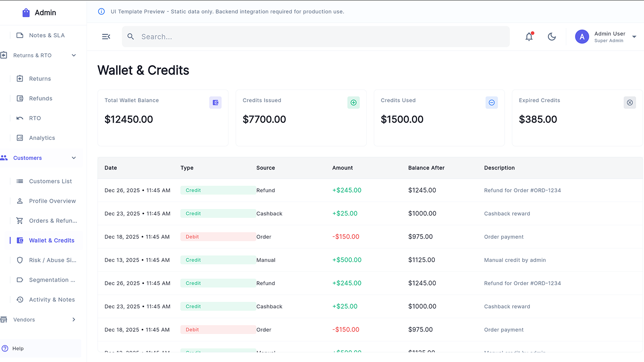Collapse sidebar with the menu toggle icon

(106, 37)
